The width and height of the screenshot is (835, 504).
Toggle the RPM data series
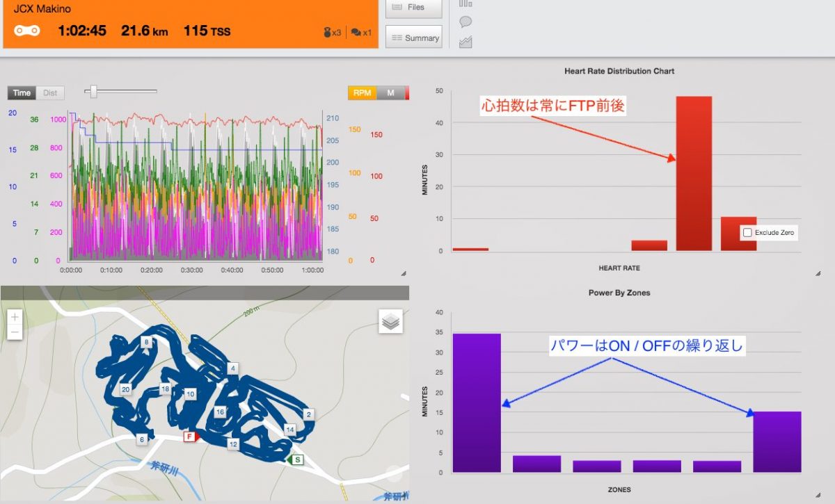[362, 93]
